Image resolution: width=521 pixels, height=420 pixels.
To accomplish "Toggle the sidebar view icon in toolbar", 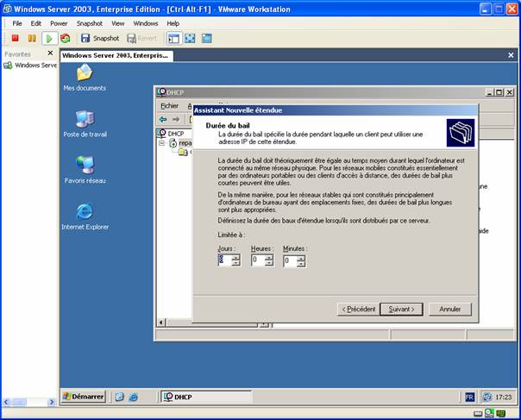I will pyautogui.click(x=173, y=39).
